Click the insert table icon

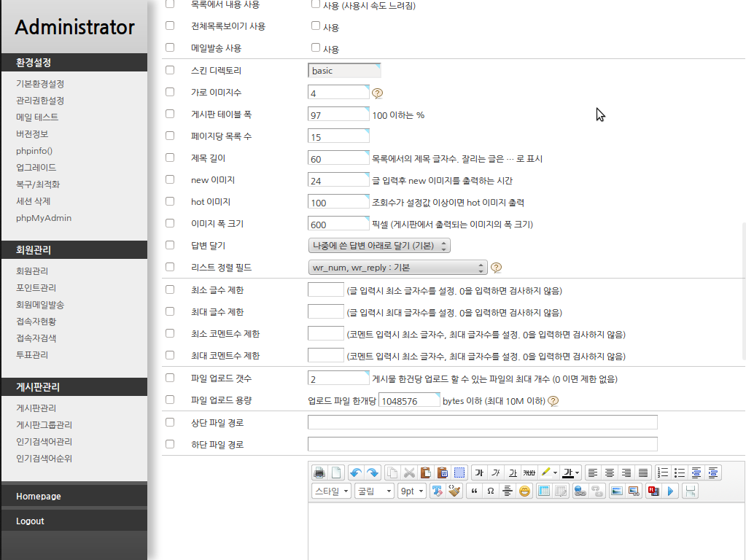click(543, 491)
